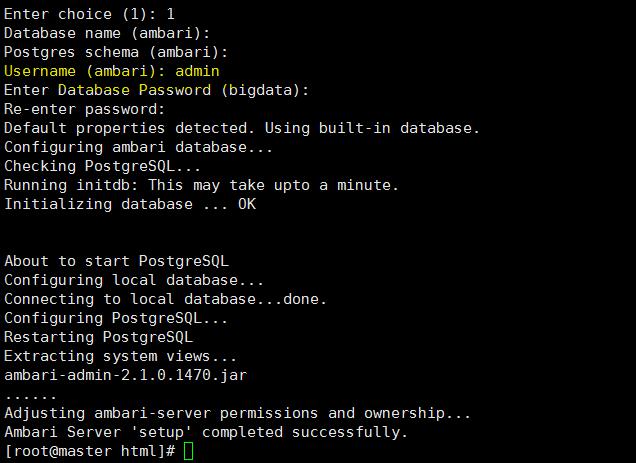Image resolution: width=636 pixels, height=463 pixels.
Task: Click 'About to start PostgreSQL' line
Action: [x=116, y=261]
